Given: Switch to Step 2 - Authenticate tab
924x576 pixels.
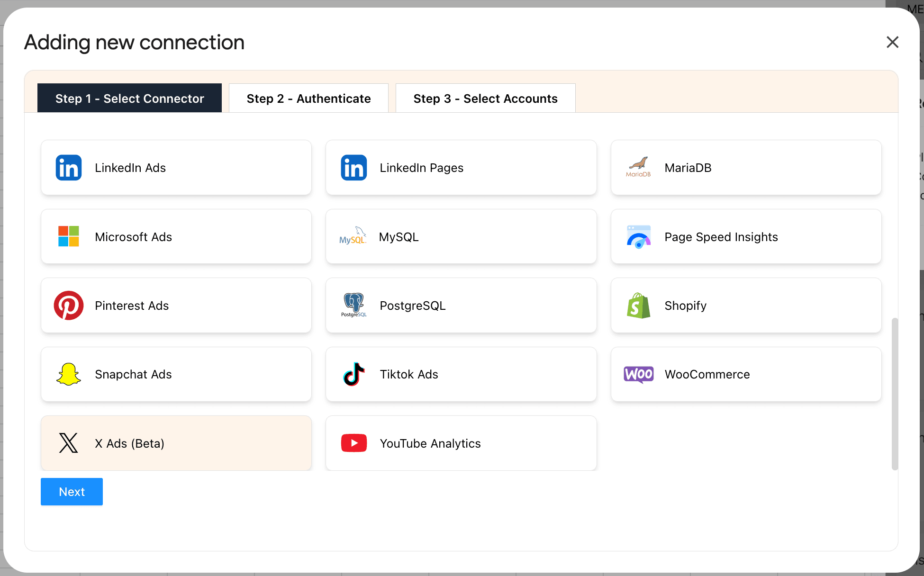Looking at the screenshot, I should click(308, 99).
